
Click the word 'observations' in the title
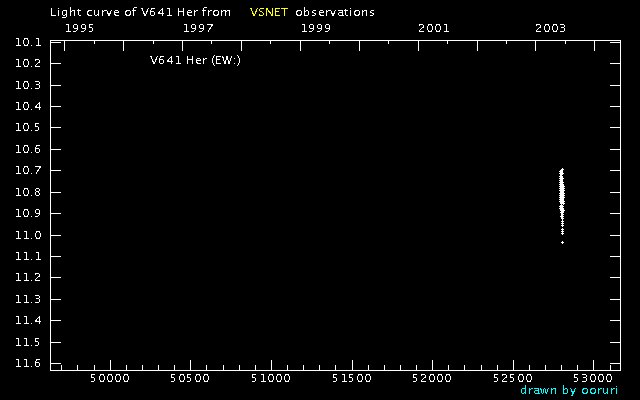[335, 12]
